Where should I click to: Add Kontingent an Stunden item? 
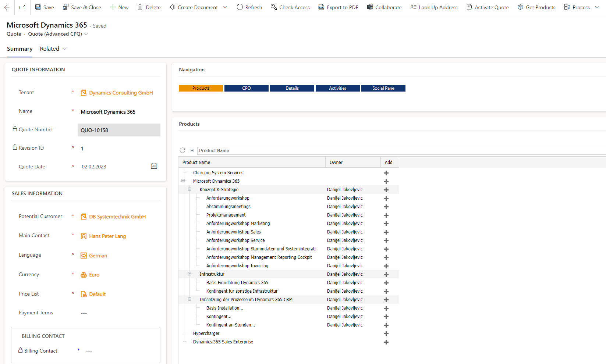[386, 325]
